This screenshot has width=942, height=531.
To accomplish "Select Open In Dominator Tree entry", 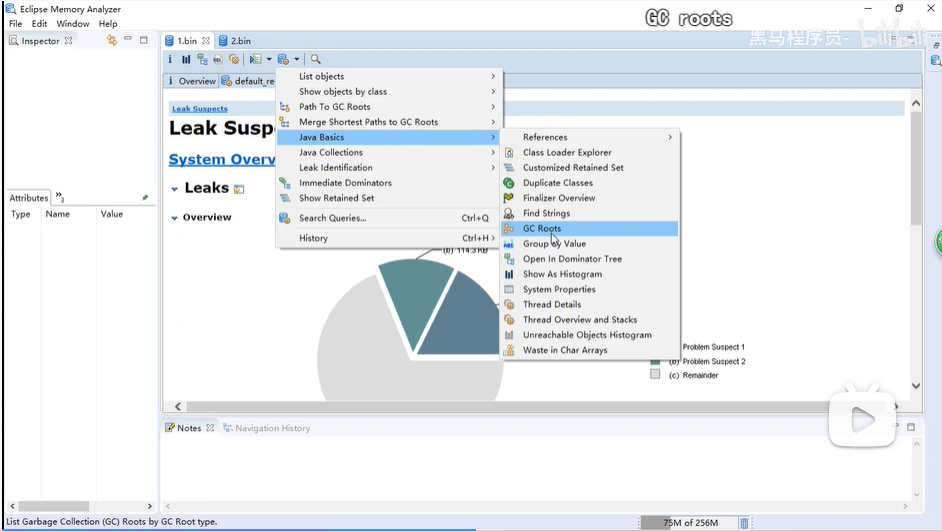I will pos(589,259).
